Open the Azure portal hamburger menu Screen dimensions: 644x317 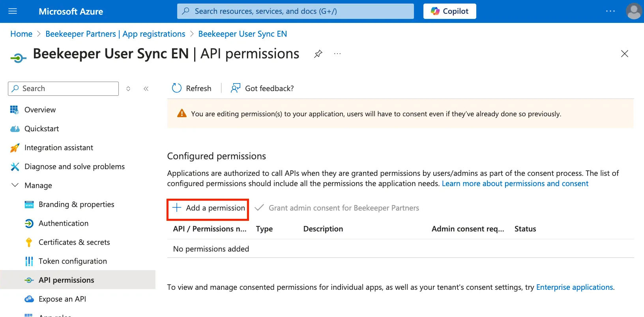point(13,11)
